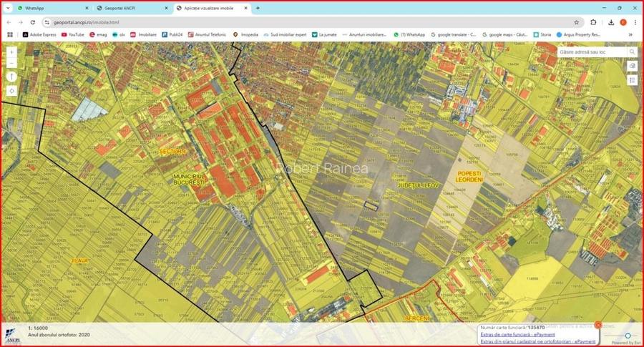Click the POPEȘTI LEORDENI map label
The width and height of the screenshot is (644, 347).
[x=469, y=177]
